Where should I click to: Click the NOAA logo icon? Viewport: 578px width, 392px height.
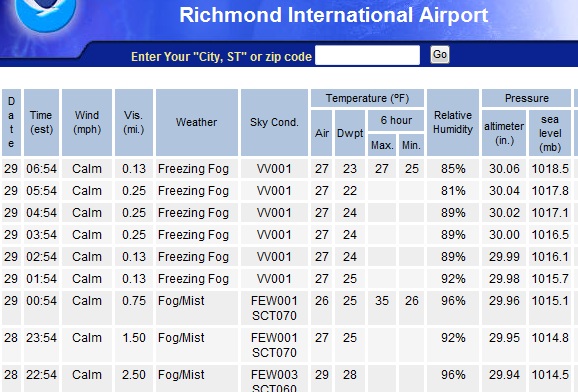click(46, 14)
